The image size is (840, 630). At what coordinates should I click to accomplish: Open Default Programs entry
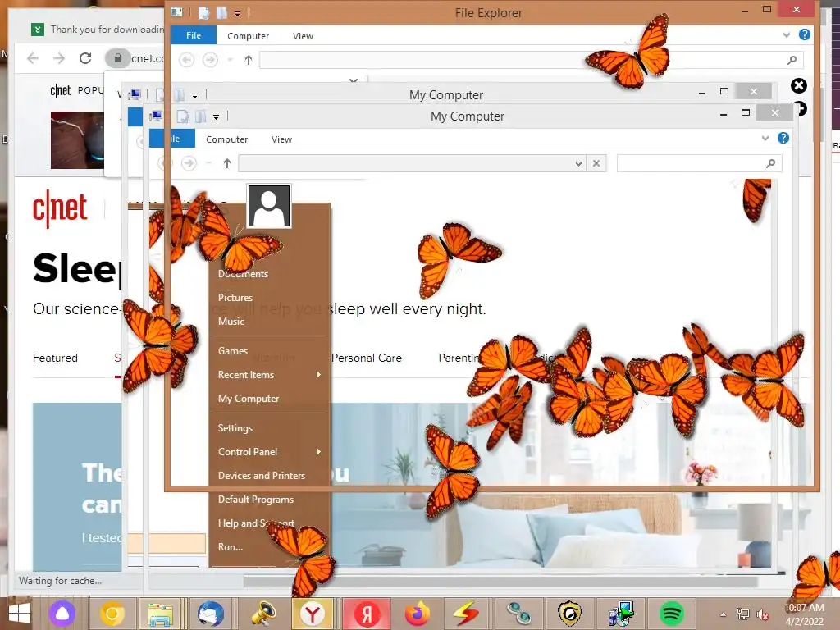256,500
